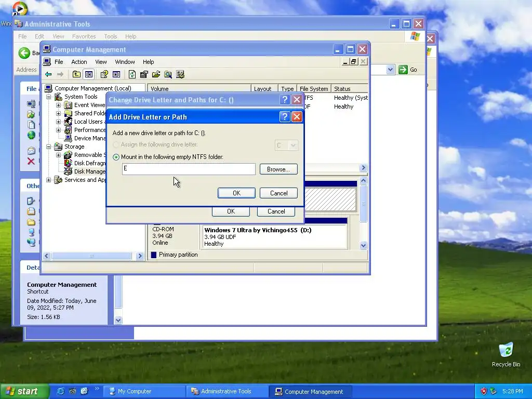This screenshot has width=532, height=399.
Task: Select Mount in the following empty NTFS folder option
Action: [116, 157]
